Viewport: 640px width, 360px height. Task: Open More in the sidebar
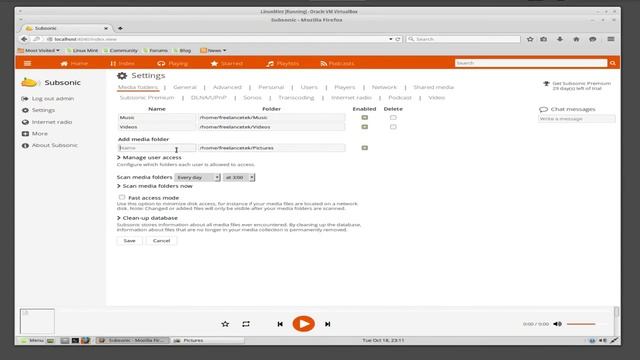point(35,133)
